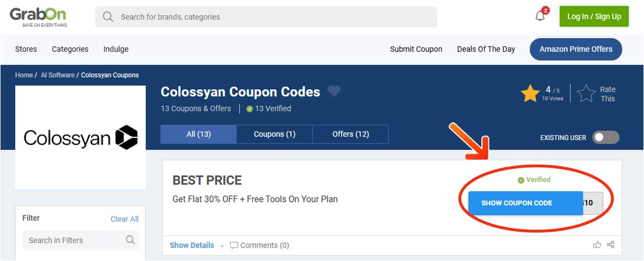The width and height of the screenshot is (644, 261).
Task: Toggle the Existing User switch
Action: point(606,137)
